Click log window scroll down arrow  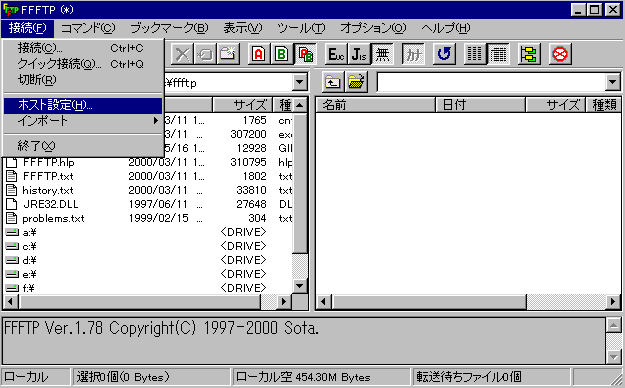(613, 356)
